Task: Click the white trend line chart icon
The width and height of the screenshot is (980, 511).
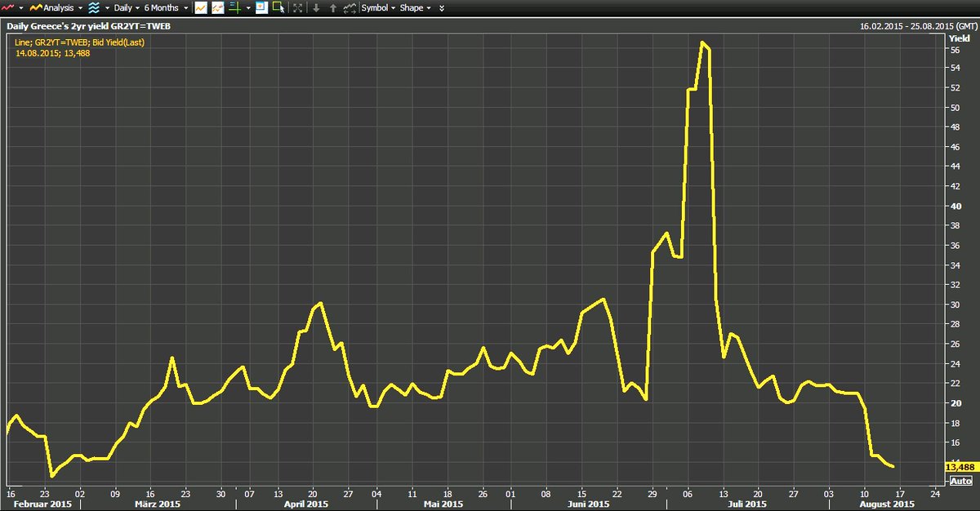Action: click(200, 8)
